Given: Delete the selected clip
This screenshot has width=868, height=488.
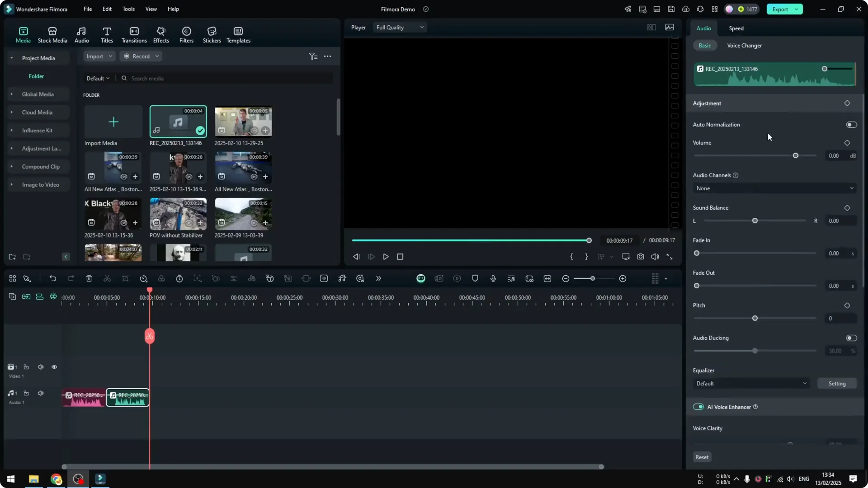Looking at the screenshot, I should (89, 278).
